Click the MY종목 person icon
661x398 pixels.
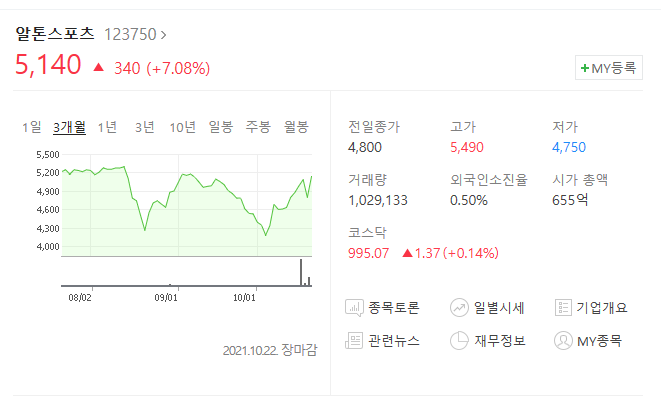pyautogui.click(x=563, y=341)
